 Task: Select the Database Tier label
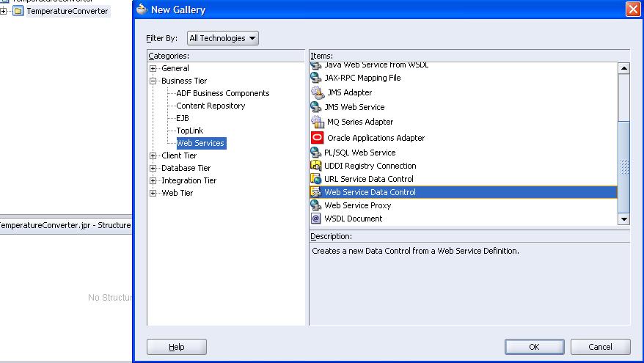(x=186, y=168)
